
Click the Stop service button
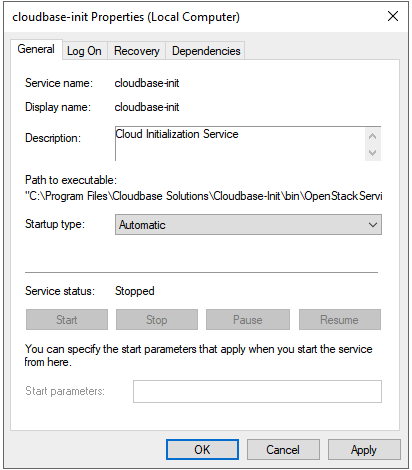point(157,320)
